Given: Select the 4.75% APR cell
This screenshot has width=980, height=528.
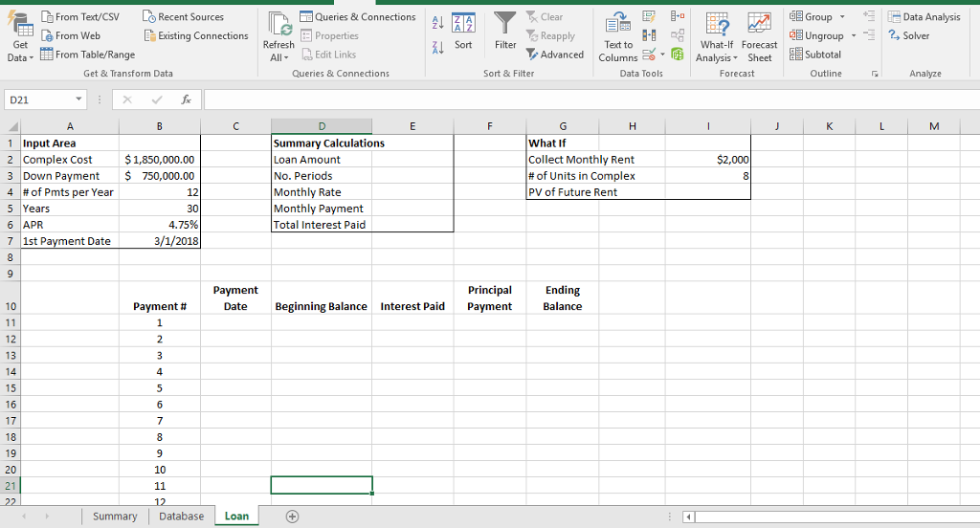Looking at the screenshot, I should (160, 225).
